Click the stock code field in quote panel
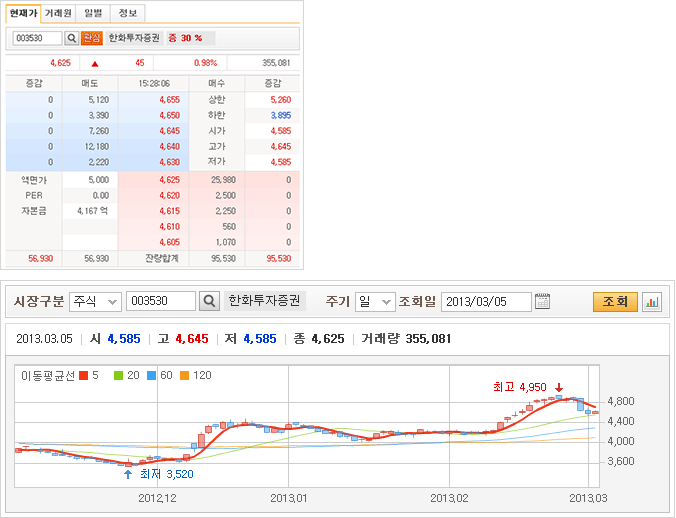 click(36, 38)
